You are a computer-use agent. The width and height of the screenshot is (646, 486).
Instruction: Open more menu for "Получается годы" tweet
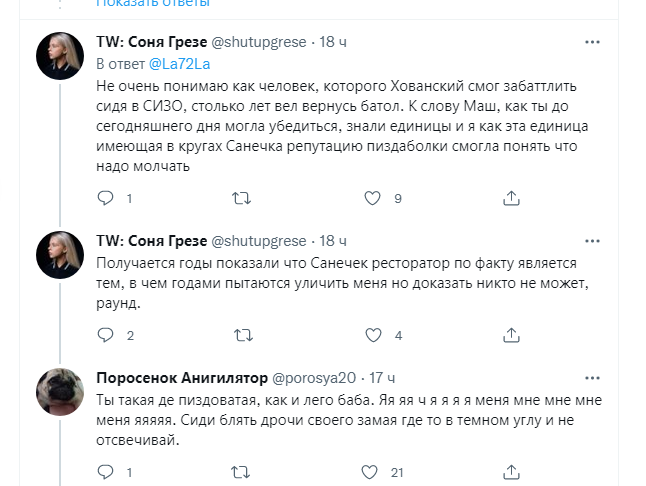point(592,241)
